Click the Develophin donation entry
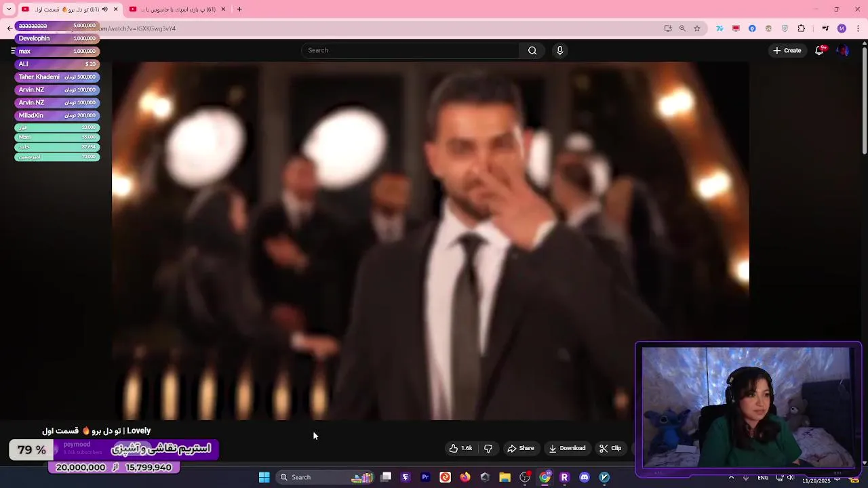The image size is (868, 488). point(57,39)
